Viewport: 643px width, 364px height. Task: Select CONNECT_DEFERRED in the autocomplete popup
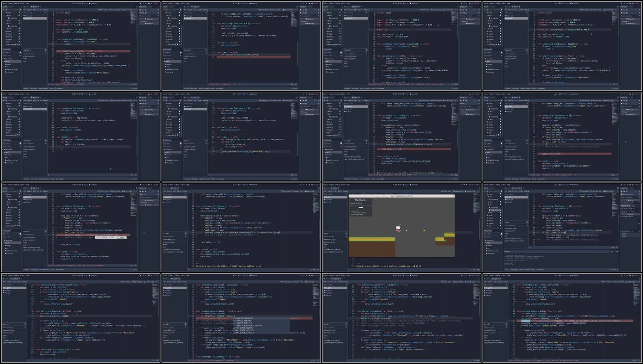point(244,319)
